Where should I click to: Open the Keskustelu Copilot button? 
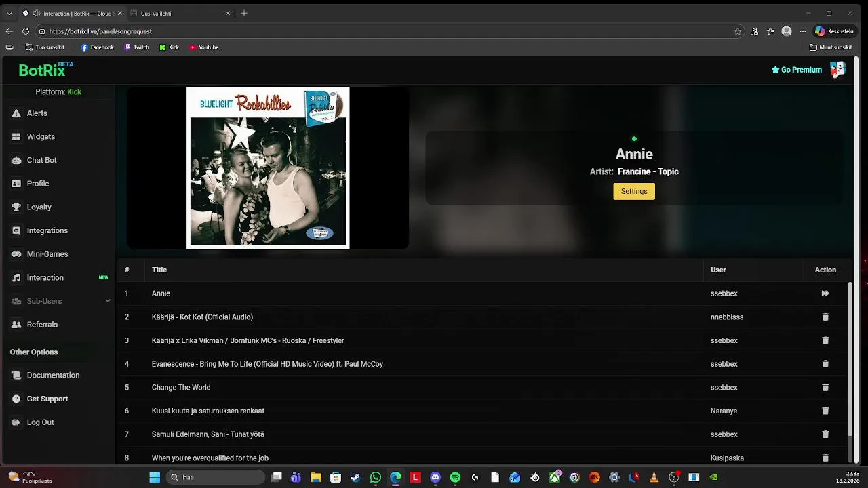point(835,31)
